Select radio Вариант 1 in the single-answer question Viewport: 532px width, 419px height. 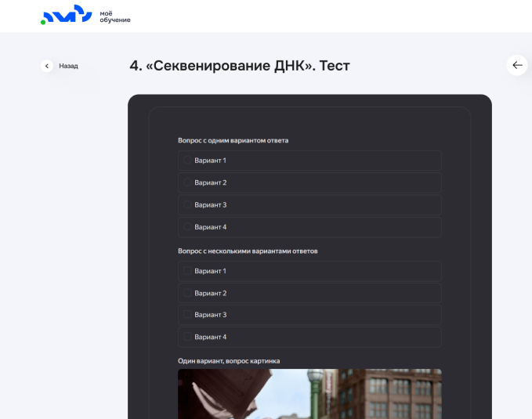click(x=187, y=160)
